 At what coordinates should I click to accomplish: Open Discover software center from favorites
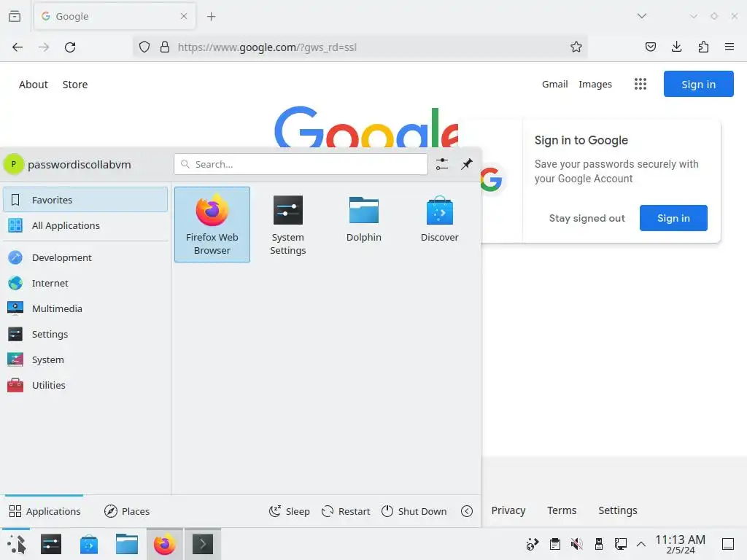[x=439, y=225]
